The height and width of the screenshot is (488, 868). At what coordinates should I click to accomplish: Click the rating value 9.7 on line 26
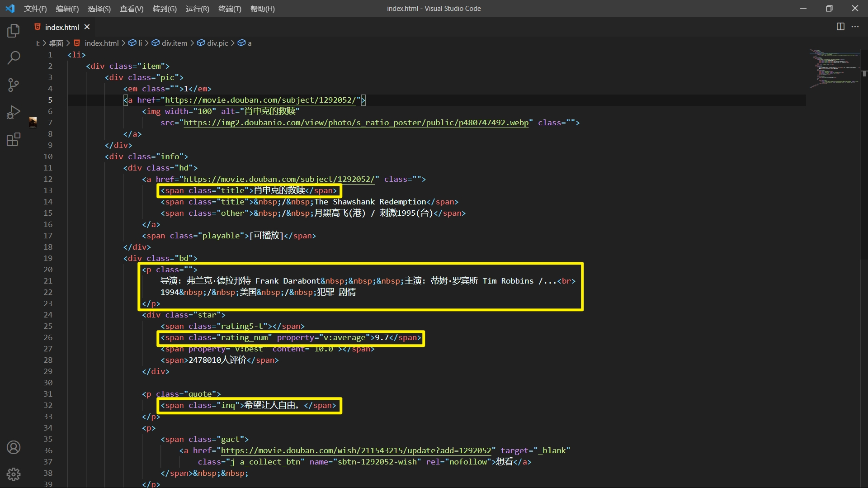tap(382, 337)
